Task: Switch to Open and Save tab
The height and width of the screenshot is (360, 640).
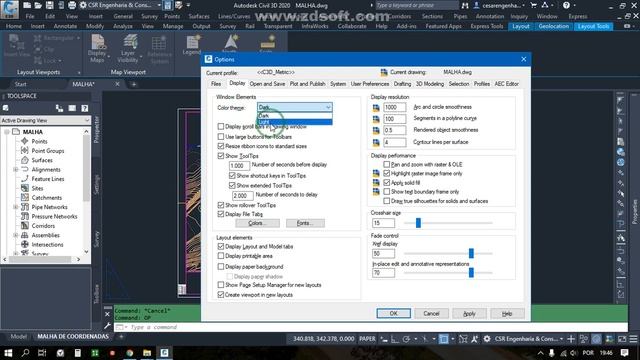Action: [267, 84]
